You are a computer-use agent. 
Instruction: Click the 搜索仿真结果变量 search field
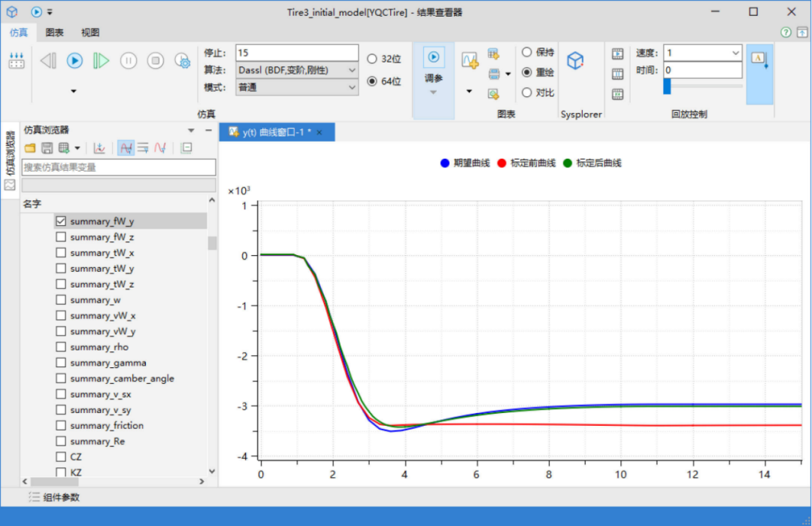tap(119, 167)
